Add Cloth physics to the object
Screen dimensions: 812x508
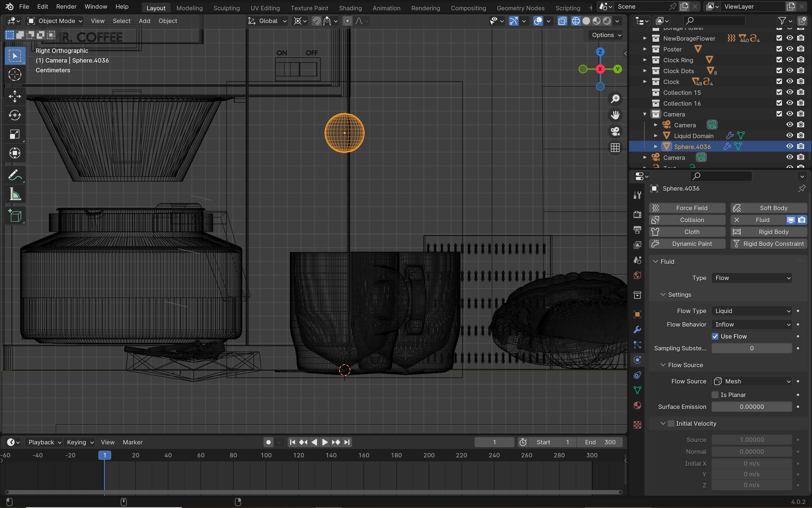(687, 232)
